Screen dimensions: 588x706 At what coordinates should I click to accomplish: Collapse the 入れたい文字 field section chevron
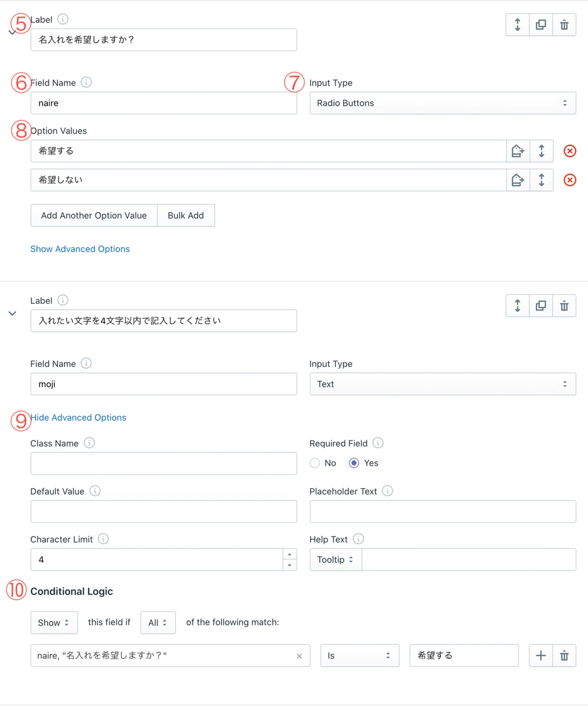pyautogui.click(x=12, y=313)
